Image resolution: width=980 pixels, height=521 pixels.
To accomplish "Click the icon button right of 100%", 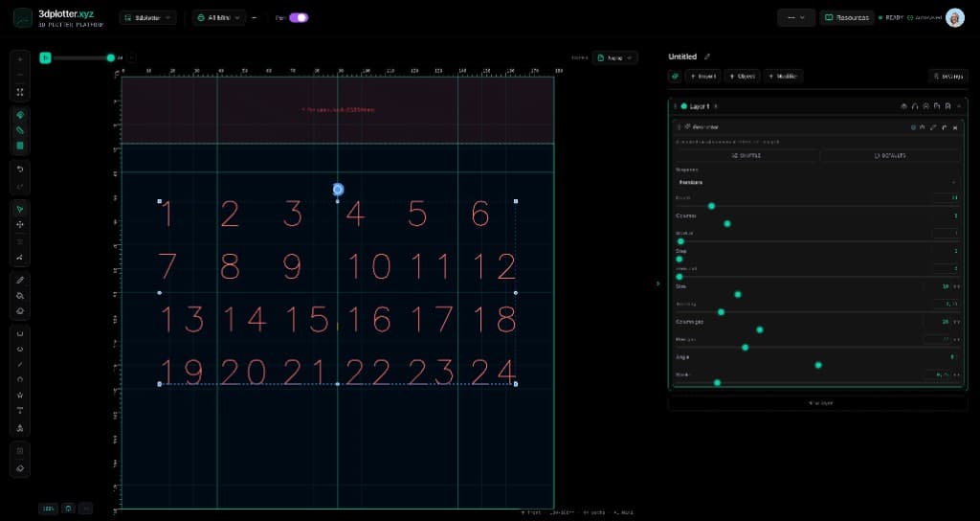I will [x=69, y=509].
